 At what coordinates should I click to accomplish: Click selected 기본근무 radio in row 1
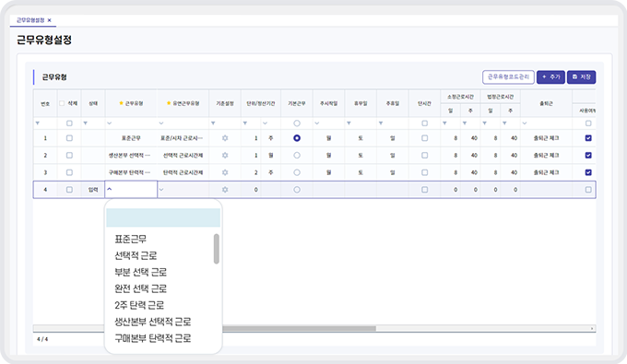[297, 138]
